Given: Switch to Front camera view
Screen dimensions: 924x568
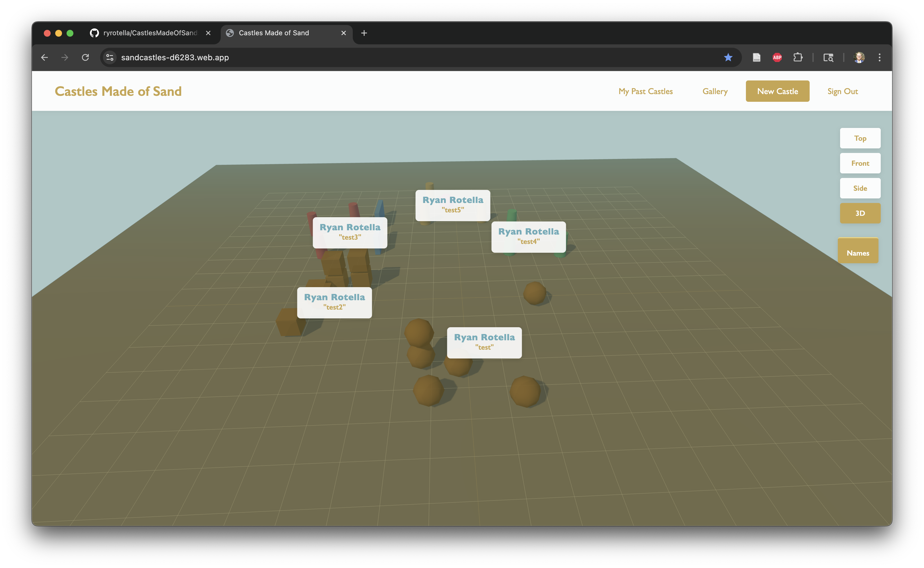Looking at the screenshot, I should click(860, 163).
